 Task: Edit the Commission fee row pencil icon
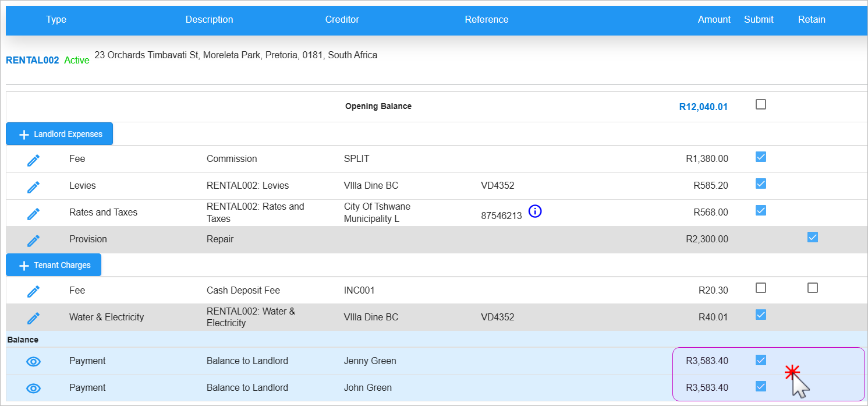34,160
